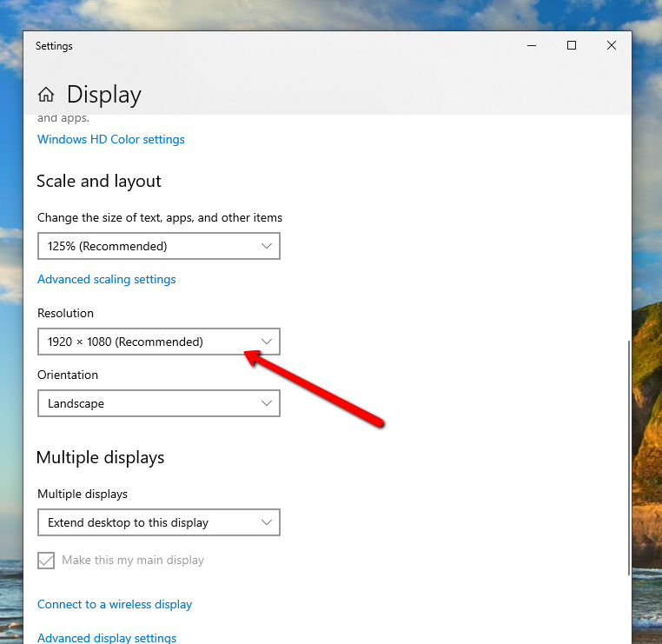Click the chevron on the Extend desktop box
662x644 pixels.
click(x=267, y=522)
